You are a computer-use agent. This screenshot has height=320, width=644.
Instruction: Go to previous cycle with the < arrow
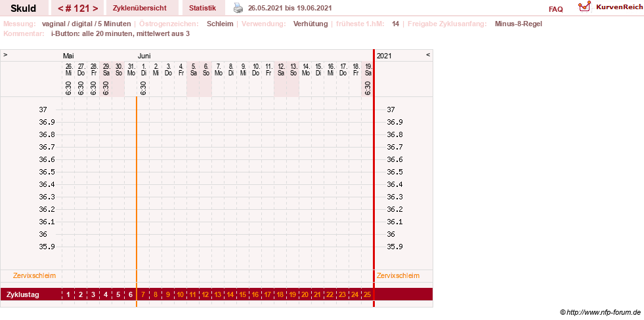60,9
